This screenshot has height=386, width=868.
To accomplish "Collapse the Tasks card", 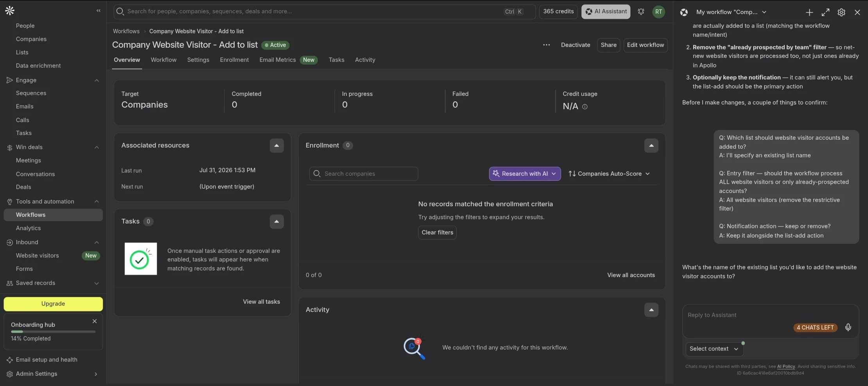I will 277,222.
